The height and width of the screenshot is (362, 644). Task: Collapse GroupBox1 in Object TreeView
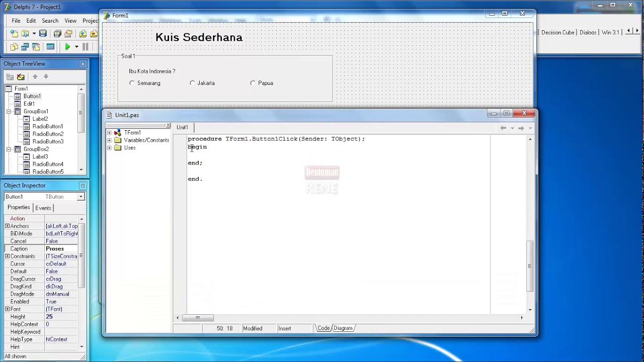tap(9, 111)
